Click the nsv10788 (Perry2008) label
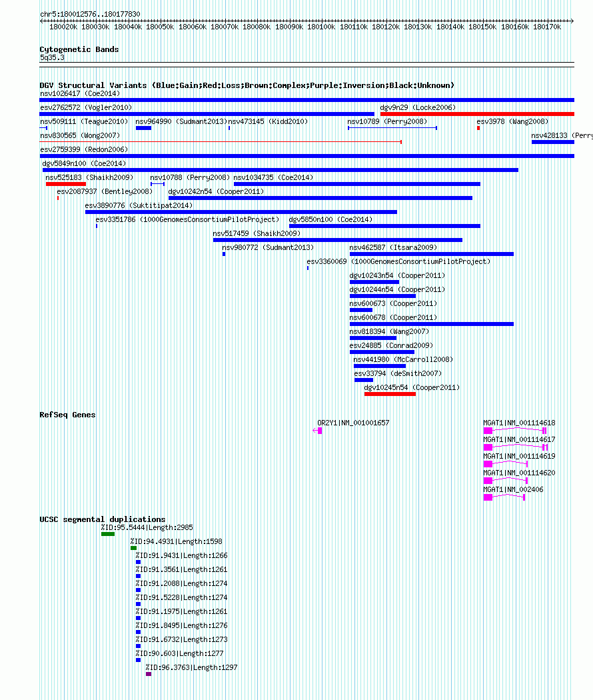 pyautogui.click(x=190, y=178)
